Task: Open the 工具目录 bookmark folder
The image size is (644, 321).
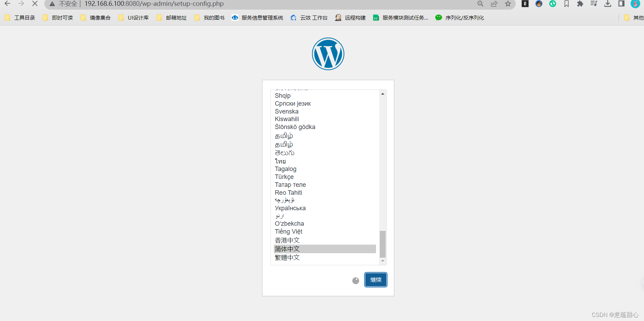Action: 20,18
